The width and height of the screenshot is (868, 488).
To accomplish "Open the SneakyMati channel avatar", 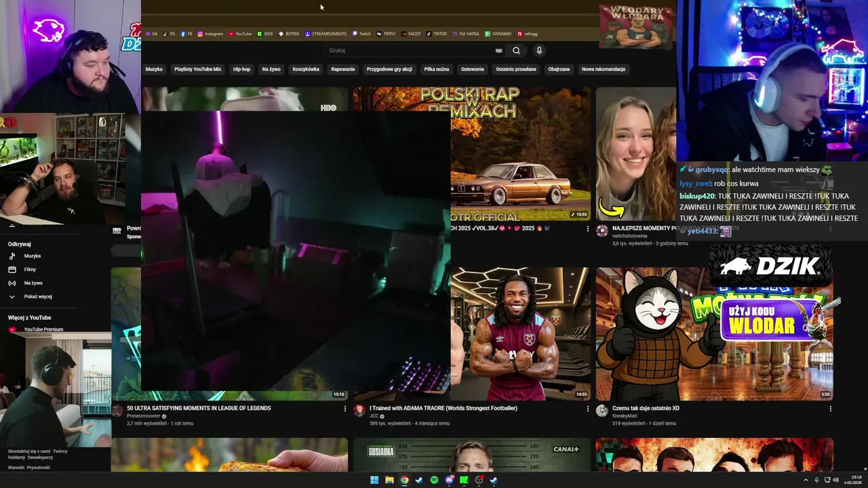I will coord(601,411).
